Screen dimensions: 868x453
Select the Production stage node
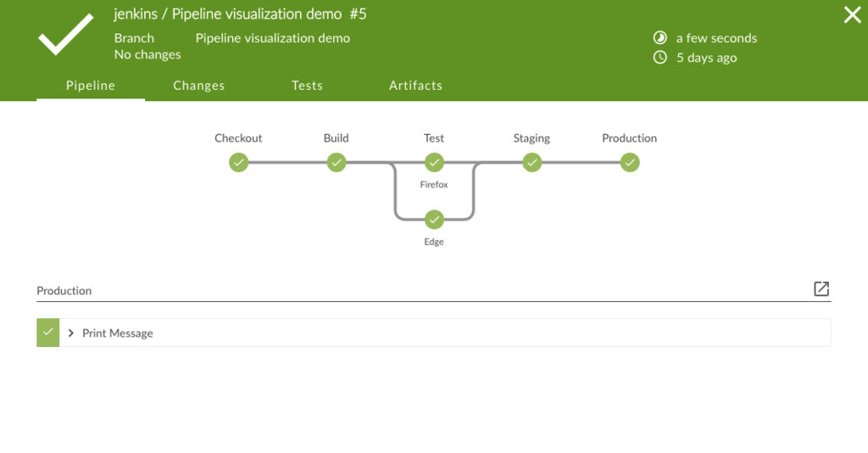tap(629, 162)
